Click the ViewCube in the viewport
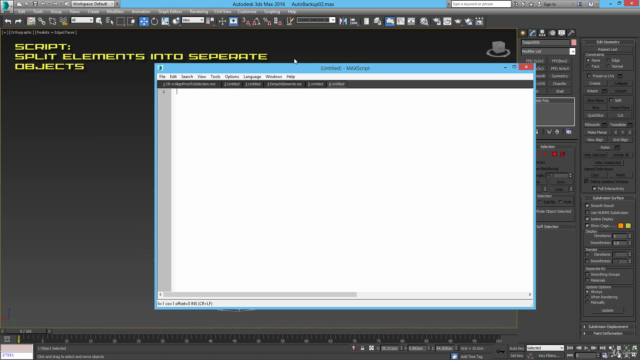 (x=498, y=49)
